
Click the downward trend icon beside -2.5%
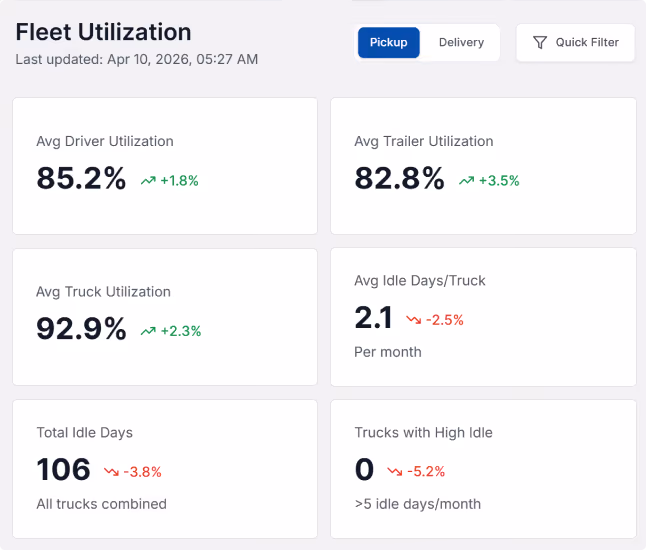coord(414,320)
